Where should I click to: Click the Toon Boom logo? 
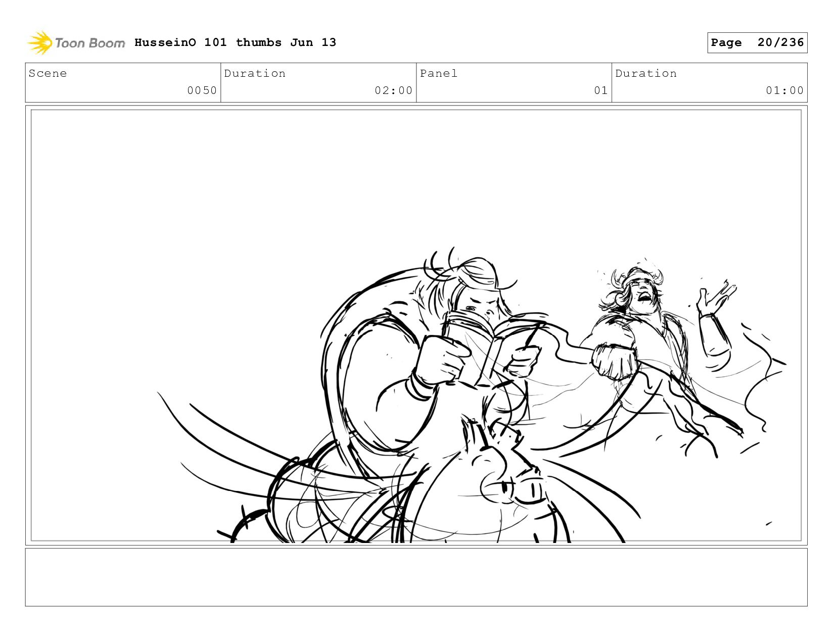pos(76,43)
